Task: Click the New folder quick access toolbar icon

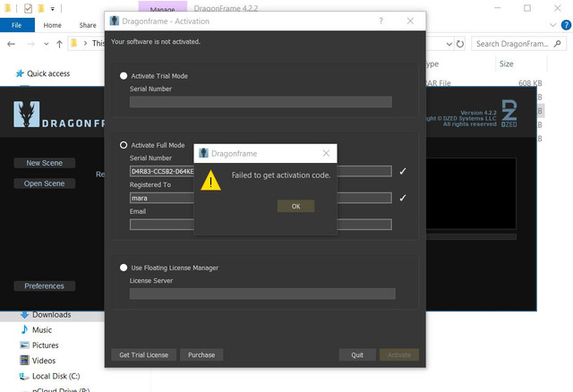Action: point(41,8)
